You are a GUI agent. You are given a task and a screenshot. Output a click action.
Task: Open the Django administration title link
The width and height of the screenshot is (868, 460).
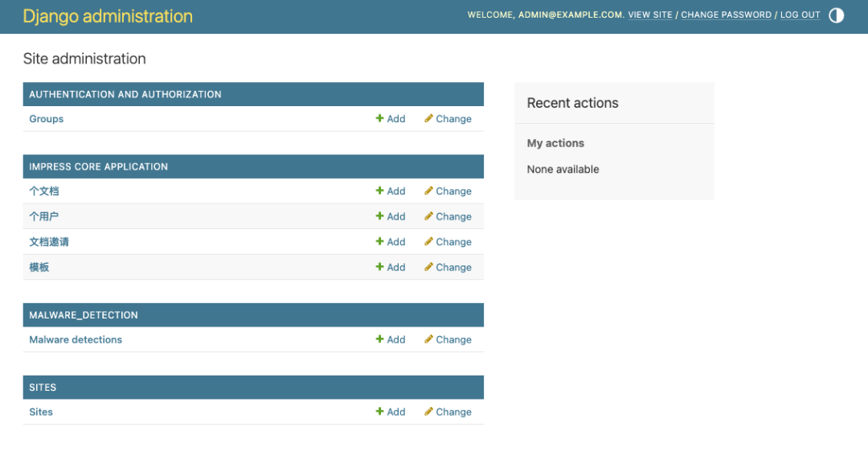click(108, 16)
